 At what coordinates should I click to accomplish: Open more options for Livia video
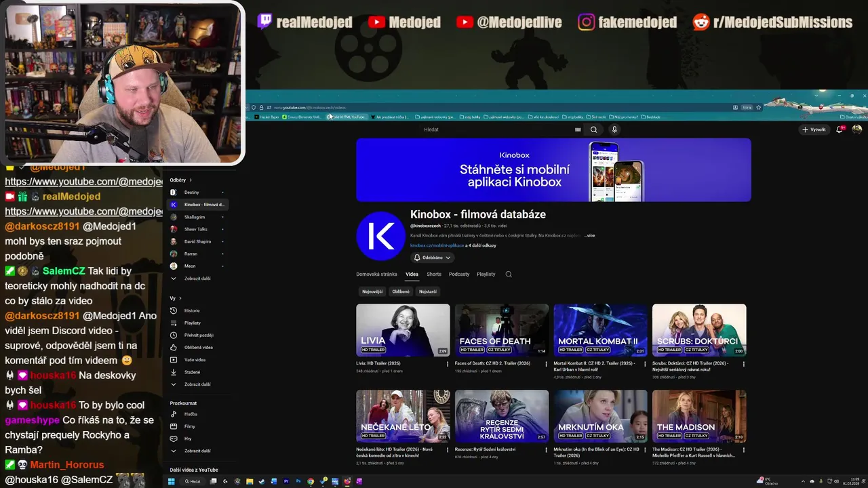[x=448, y=364]
